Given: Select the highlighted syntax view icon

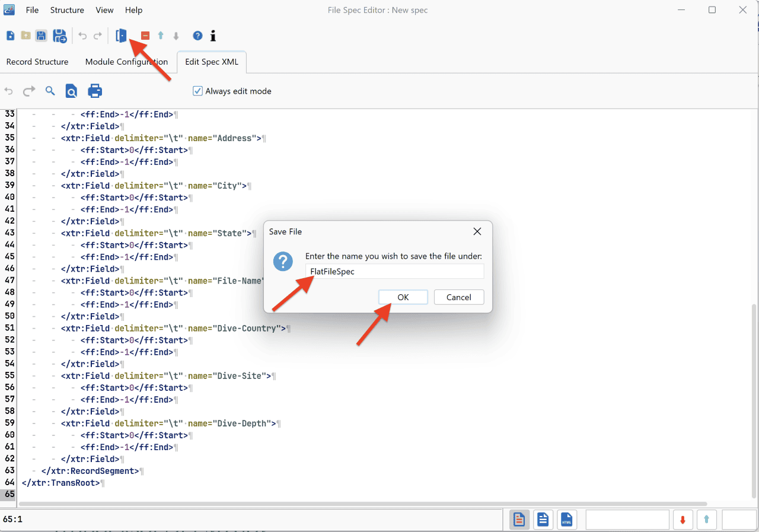Looking at the screenshot, I should [519, 520].
